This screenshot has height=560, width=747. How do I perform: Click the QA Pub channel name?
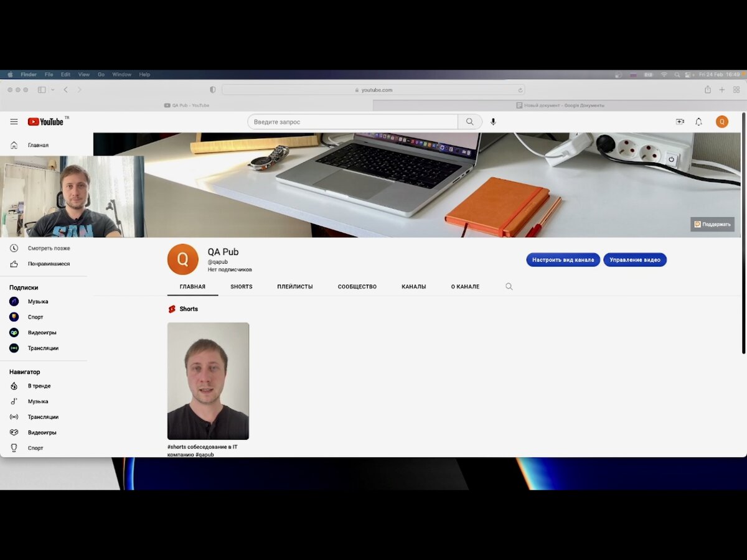(223, 252)
